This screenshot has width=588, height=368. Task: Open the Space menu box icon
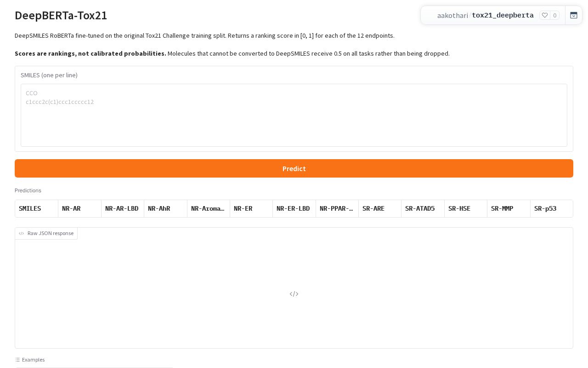tap(574, 15)
